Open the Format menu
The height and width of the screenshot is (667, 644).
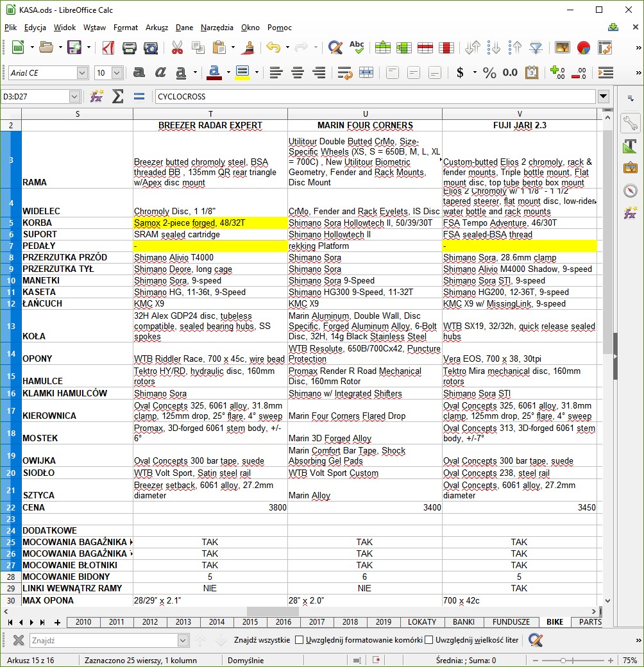[x=126, y=28]
